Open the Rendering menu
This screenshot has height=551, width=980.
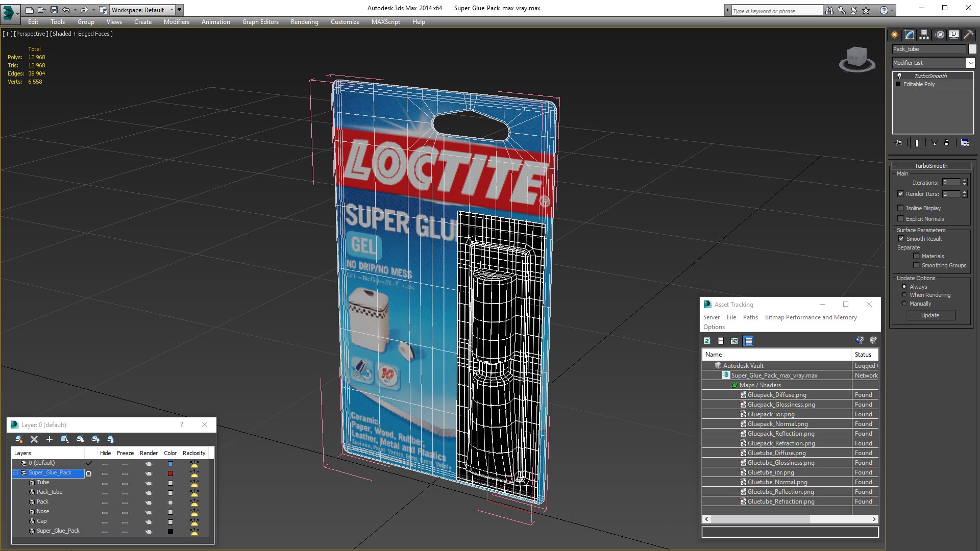[x=304, y=22]
